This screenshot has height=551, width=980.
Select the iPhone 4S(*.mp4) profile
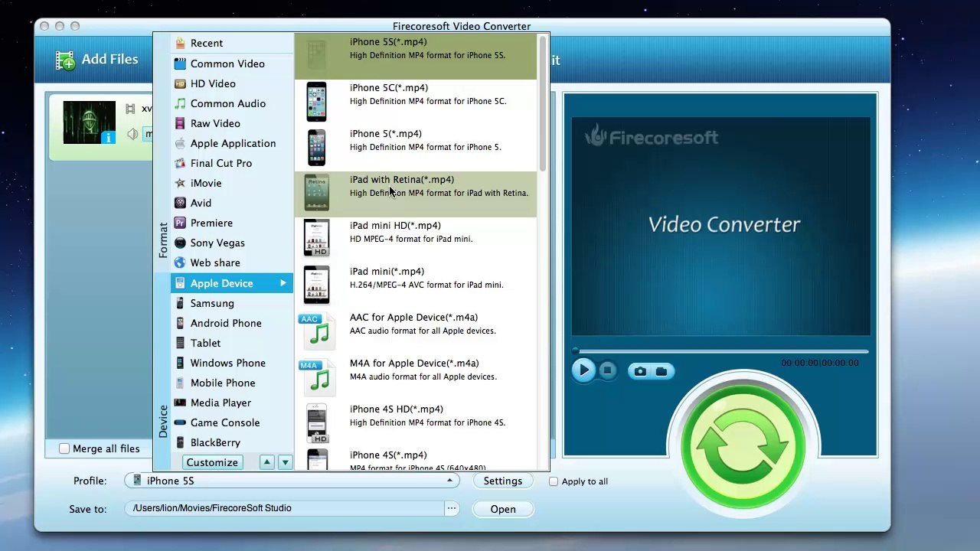(416, 459)
